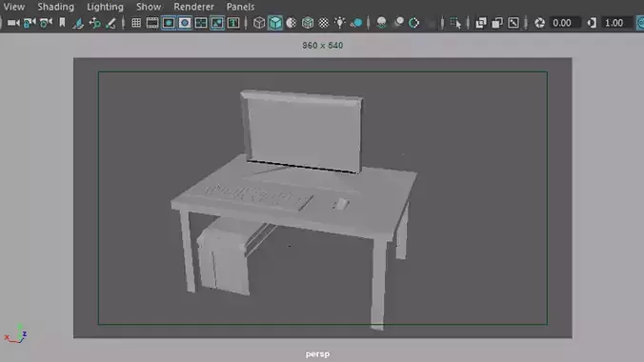Click the Motion Blur icon

coord(398,23)
